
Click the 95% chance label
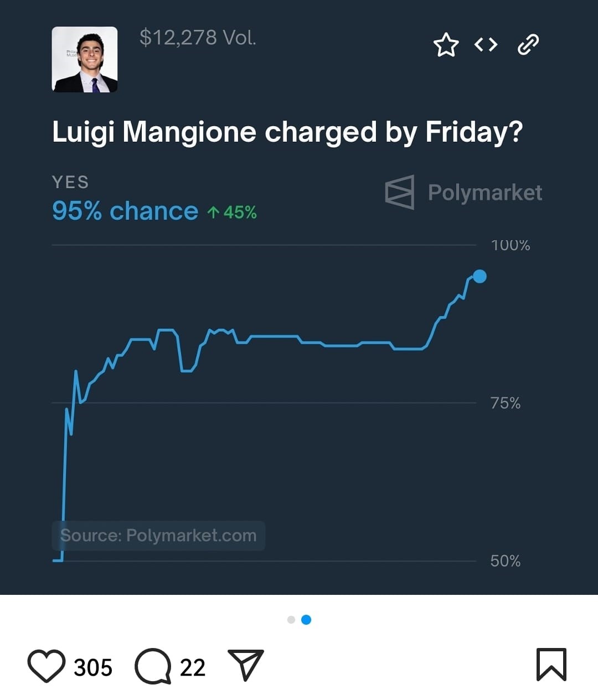pyautogui.click(x=125, y=211)
